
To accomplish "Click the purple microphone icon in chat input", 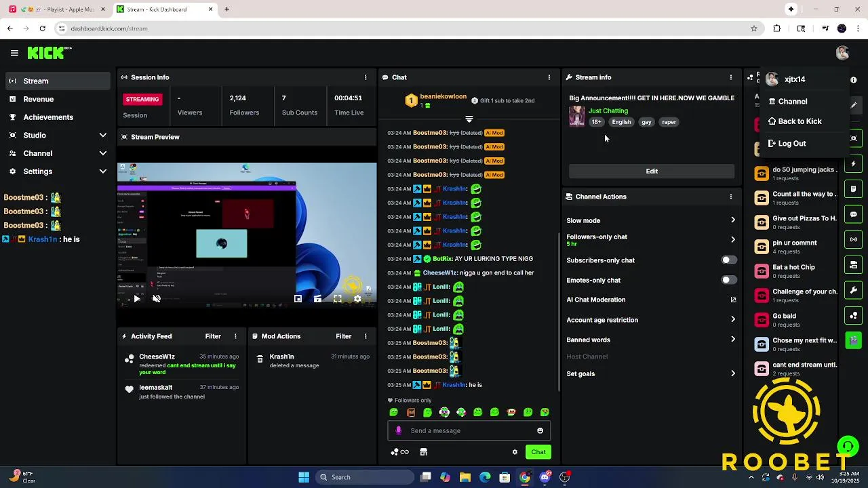I will coord(399,430).
